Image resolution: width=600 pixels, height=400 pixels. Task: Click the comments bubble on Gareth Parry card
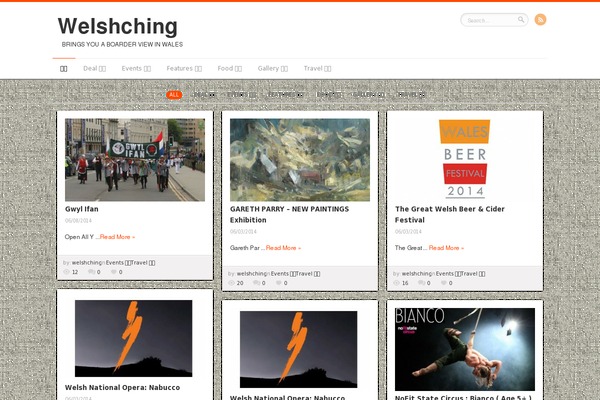(x=256, y=283)
